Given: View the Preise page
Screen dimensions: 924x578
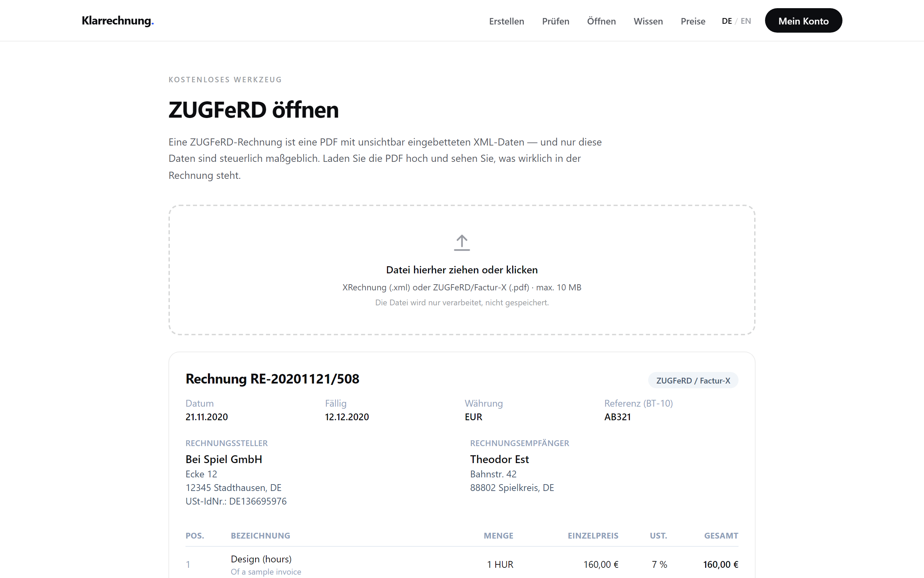Looking at the screenshot, I should pos(693,21).
